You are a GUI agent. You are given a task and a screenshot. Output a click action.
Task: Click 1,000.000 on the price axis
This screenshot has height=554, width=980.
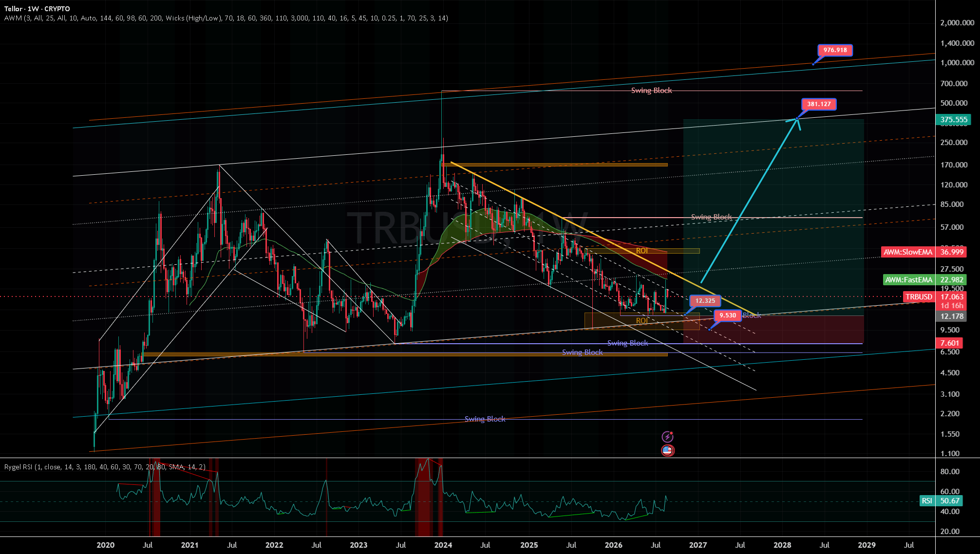pyautogui.click(x=958, y=63)
